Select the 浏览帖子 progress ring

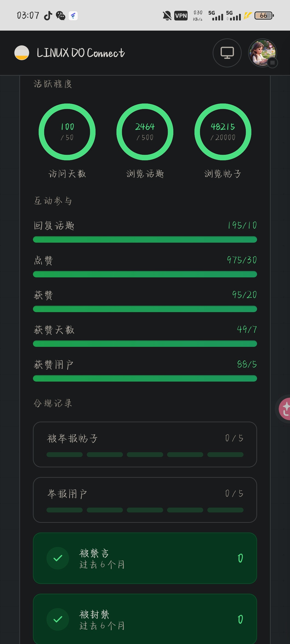(223, 132)
